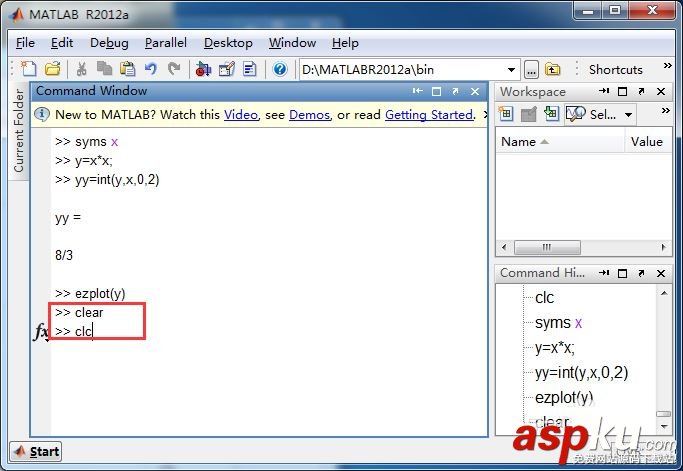Import data into Workspace
The height and width of the screenshot is (471, 683).
coord(551,114)
